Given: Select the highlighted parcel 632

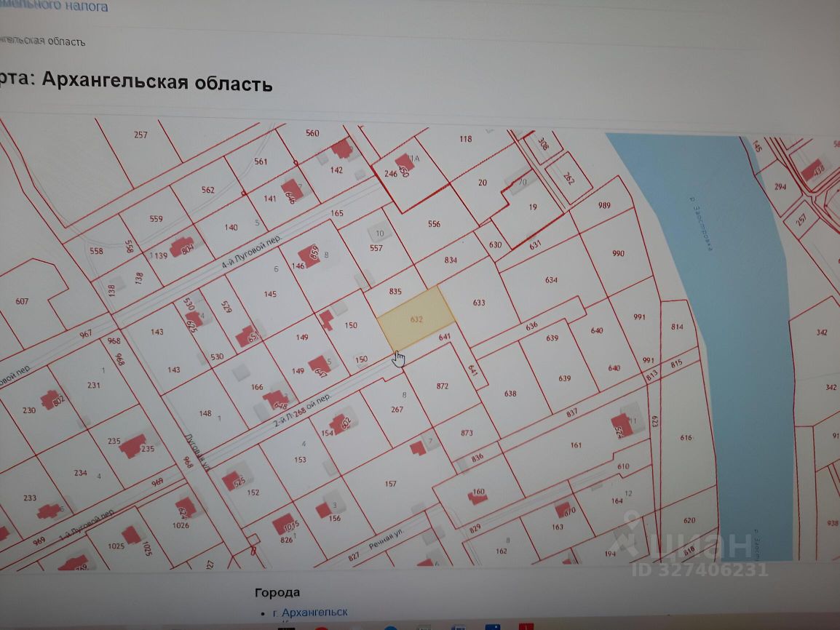Looking at the screenshot, I should click(416, 319).
